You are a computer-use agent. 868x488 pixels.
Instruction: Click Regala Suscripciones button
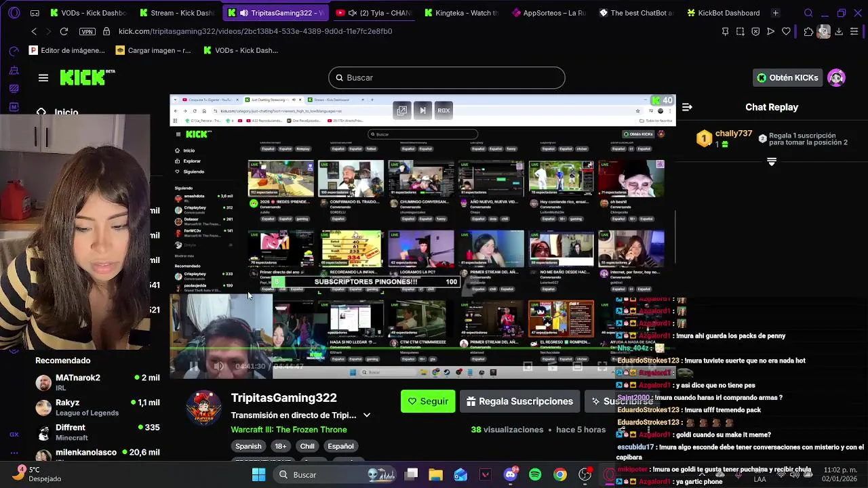(x=519, y=401)
